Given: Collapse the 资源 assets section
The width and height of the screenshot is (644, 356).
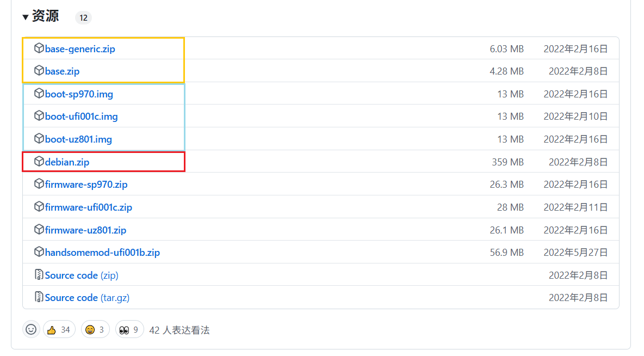Looking at the screenshot, I should [x=26, y=17].
